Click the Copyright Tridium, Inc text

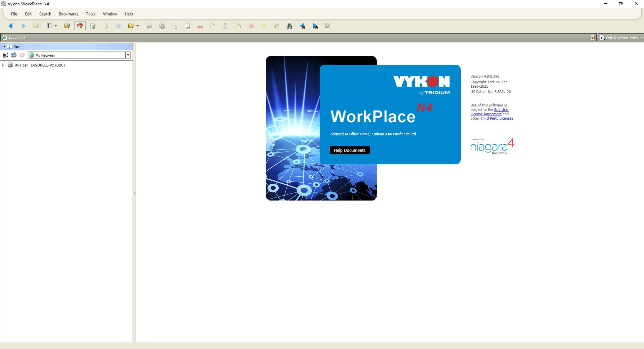click(x=489, y=82)
